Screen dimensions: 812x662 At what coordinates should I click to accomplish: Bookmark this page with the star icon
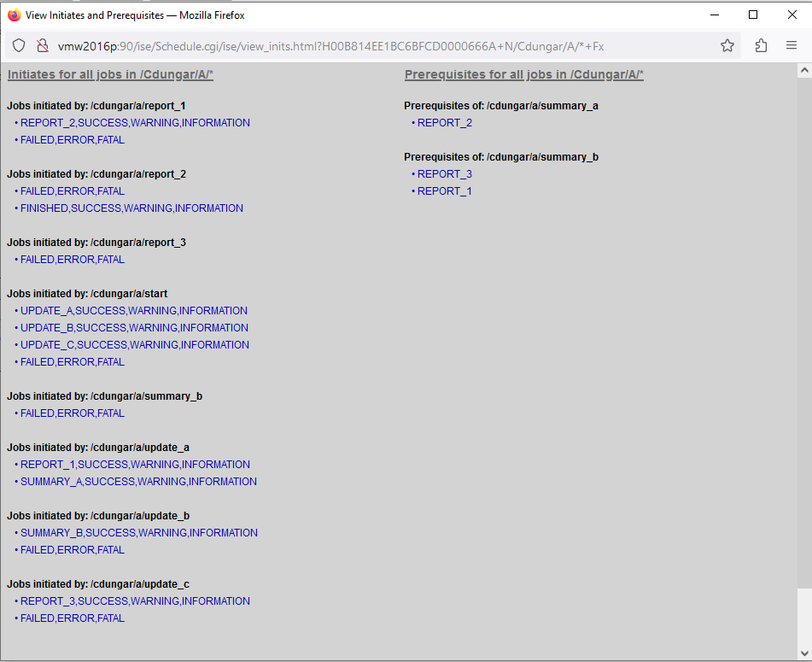[727, 46]
